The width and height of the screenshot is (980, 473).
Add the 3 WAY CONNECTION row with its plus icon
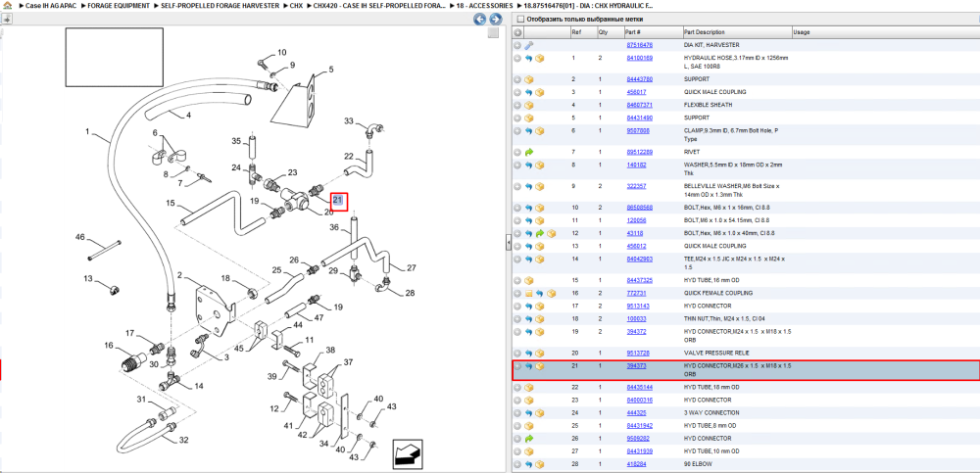click(x=517, y=413)
